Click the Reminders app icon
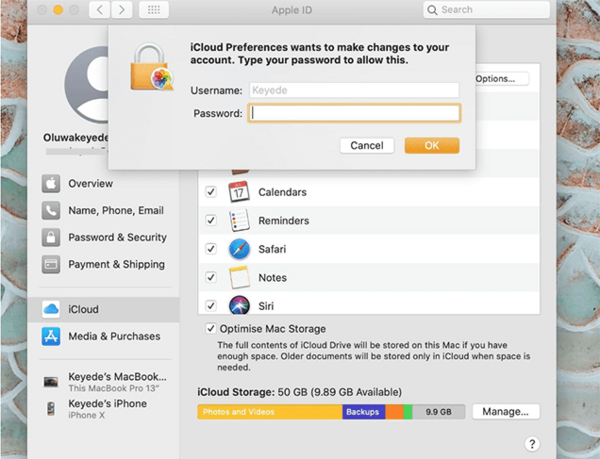The height and width of the screenshot is (459, 600). [239, 220]
